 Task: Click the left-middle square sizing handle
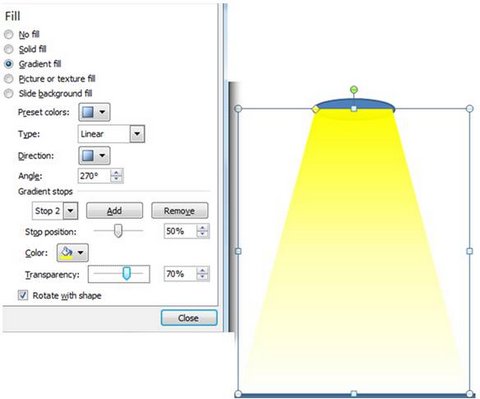tap(238, 251)
